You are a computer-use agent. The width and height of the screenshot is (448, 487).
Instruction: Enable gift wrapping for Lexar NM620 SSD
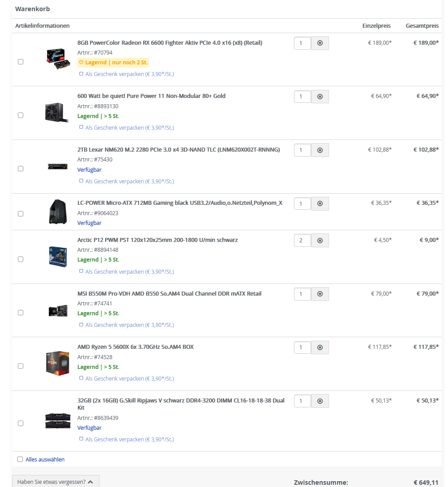coord(81,181)
